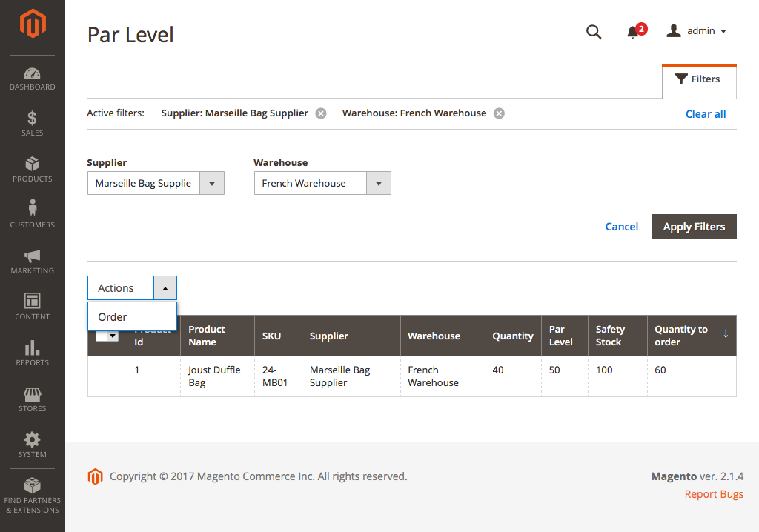The width and height of the screenshot is (759, 532).
Task: Remove the Warehouse: French Warehouse filter
Action: [x=499, y=113]
